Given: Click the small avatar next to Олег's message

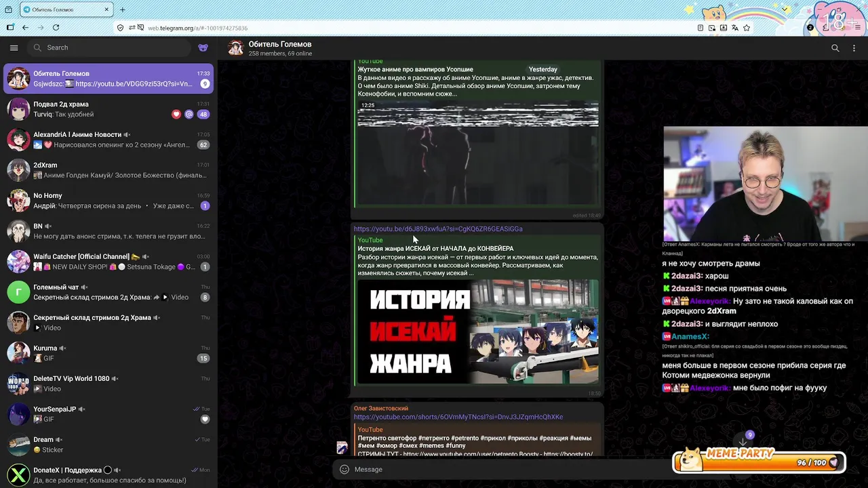Looking at the screenshot, I should pyautogui.click(x=342, y=447).
